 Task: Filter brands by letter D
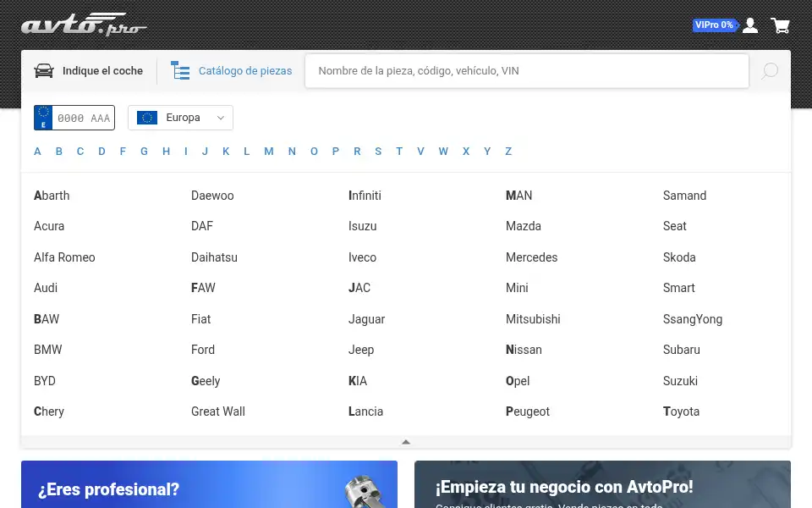pyautogui.click(x=101, y=152)
